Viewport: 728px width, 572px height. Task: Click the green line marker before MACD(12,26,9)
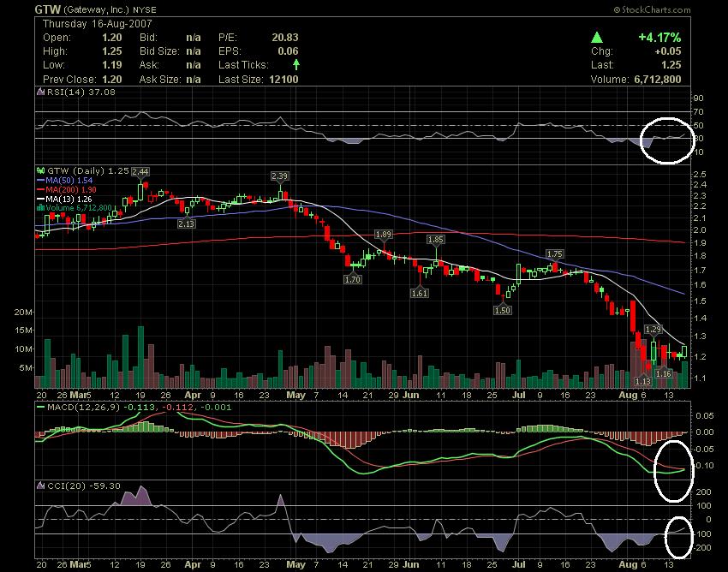coord(41,408)
